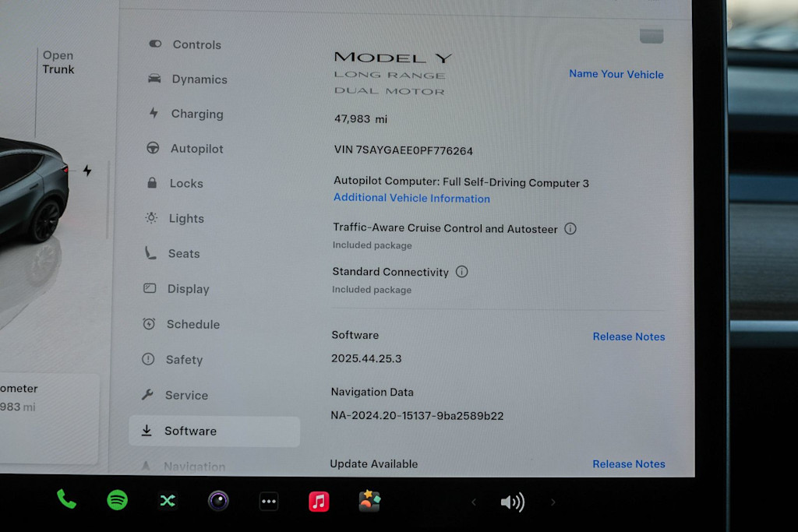Tap the 47,983 mi odometer reading
Image resolution: width=798 pixels, height=532 pixels.
pos(360,119)
